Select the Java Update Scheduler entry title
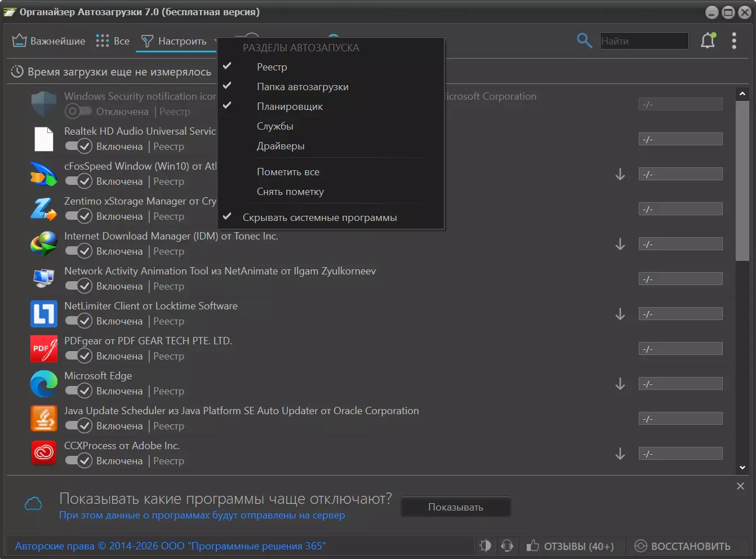The height and width of the screenshot is (559, 756). pos(242,411)
